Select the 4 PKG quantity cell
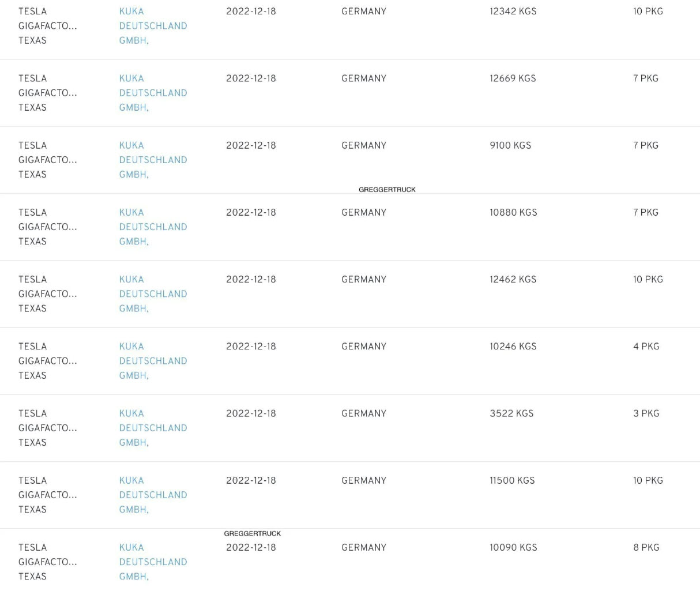 (646, 347)
